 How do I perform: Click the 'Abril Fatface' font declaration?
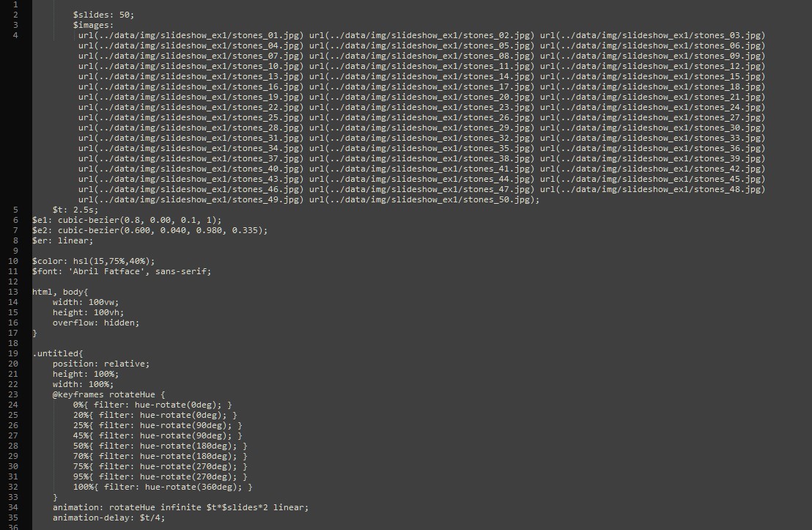(x=122, y=271)
